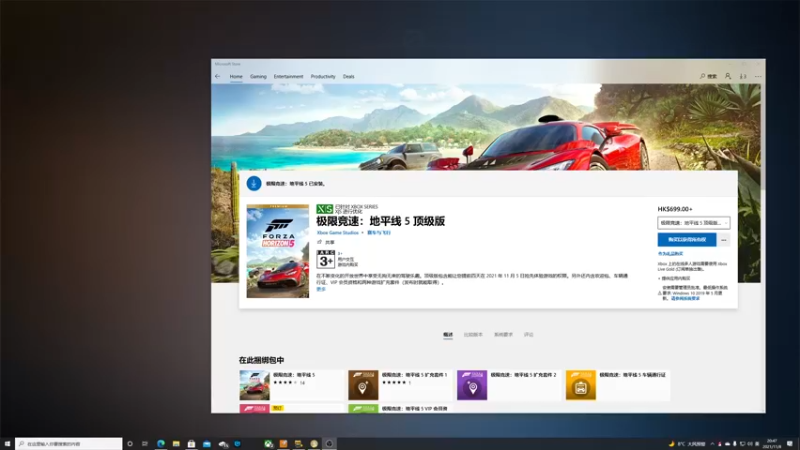
Task: Select the Productivity tab
Action: click(323, 77)
